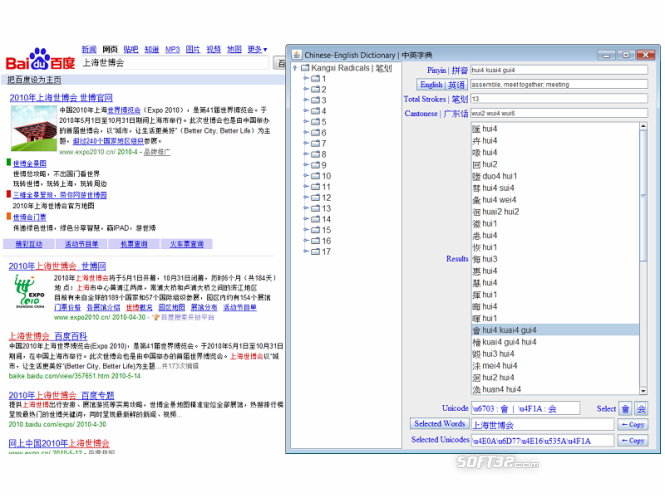Click the English meaning field

tap(559, 84)
